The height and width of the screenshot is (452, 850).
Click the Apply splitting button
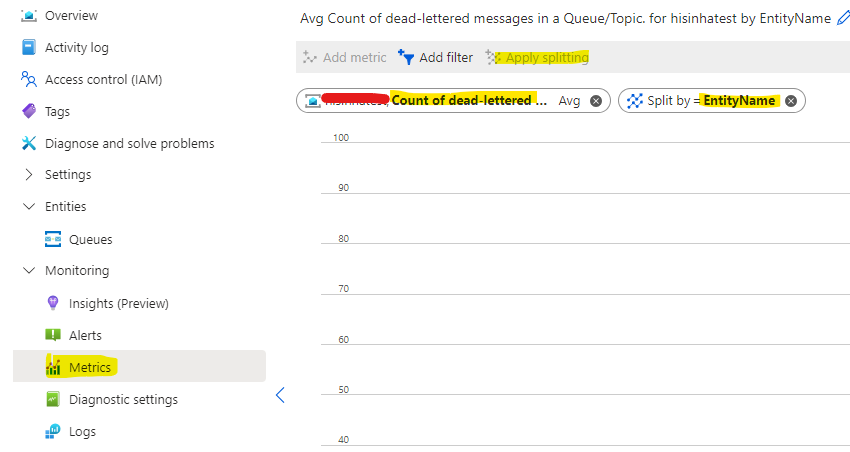click(537, 57)
